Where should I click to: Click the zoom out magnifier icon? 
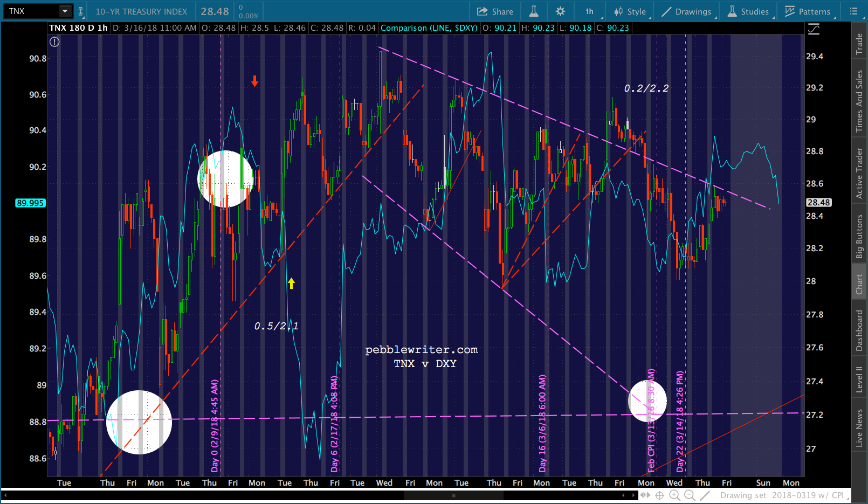click(x=689, y=495)
